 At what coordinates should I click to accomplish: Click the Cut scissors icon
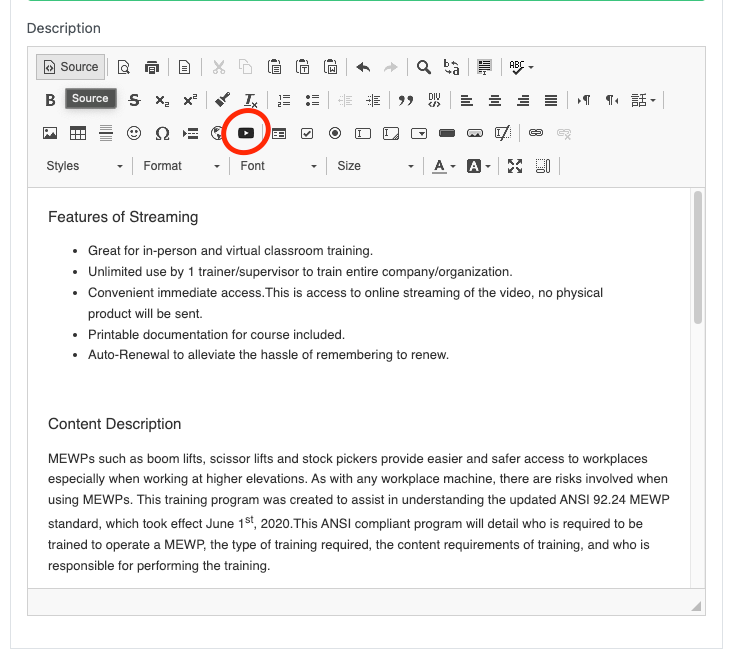point(218,67)
